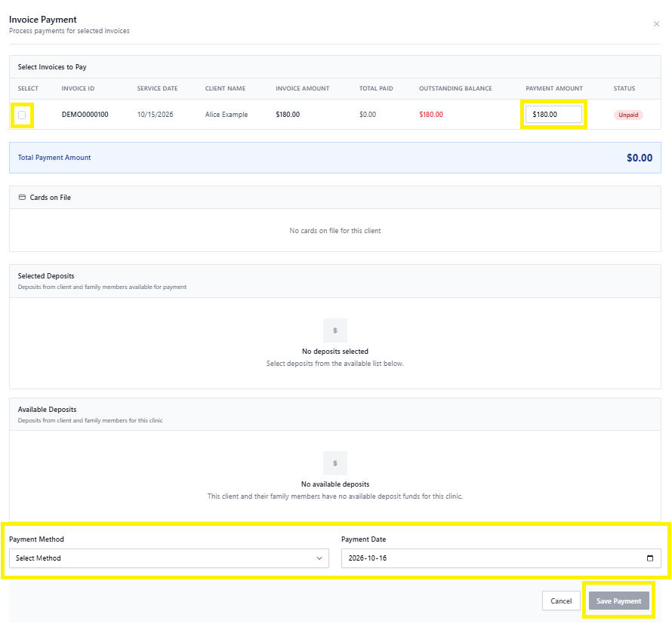Click the STATUS column header

tap(624, 88)
